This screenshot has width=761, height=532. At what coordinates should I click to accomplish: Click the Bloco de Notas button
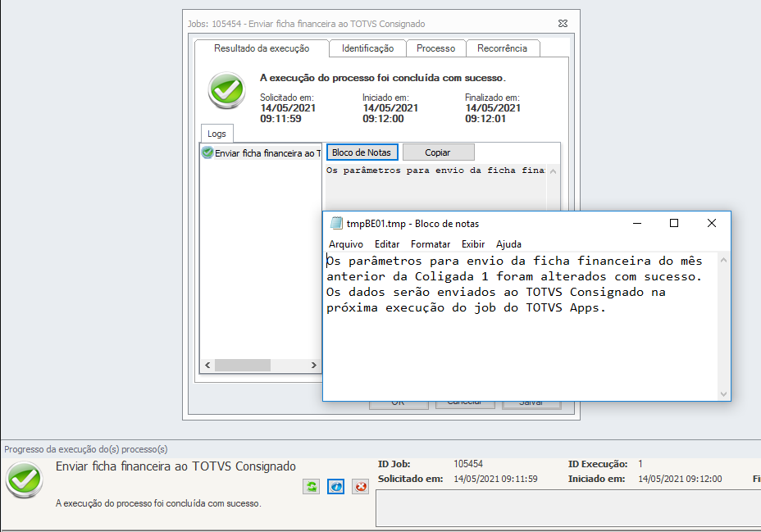pyautogui.click(x=362, y=152)
